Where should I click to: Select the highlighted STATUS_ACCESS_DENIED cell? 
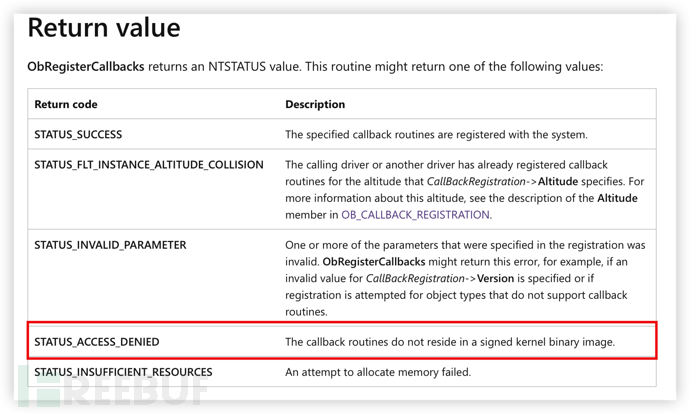pos(97,342)
